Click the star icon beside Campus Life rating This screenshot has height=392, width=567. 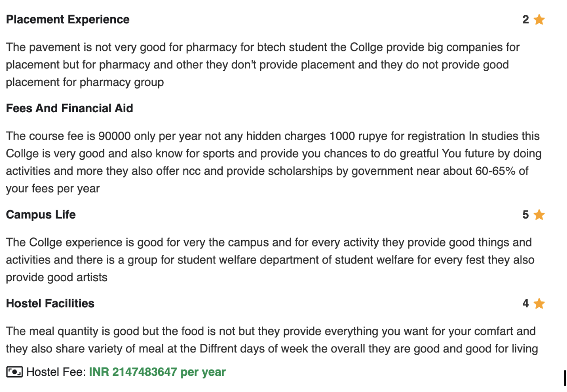[539, 215]
